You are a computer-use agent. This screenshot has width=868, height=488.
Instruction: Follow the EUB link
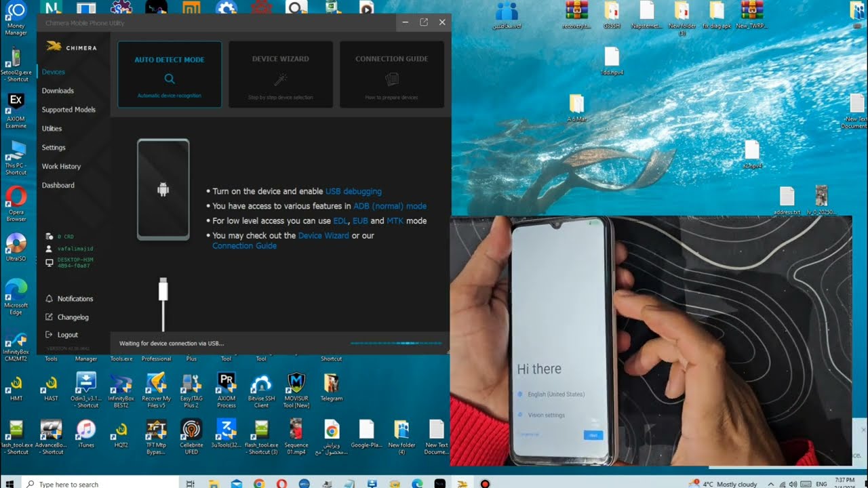point(360,221)
